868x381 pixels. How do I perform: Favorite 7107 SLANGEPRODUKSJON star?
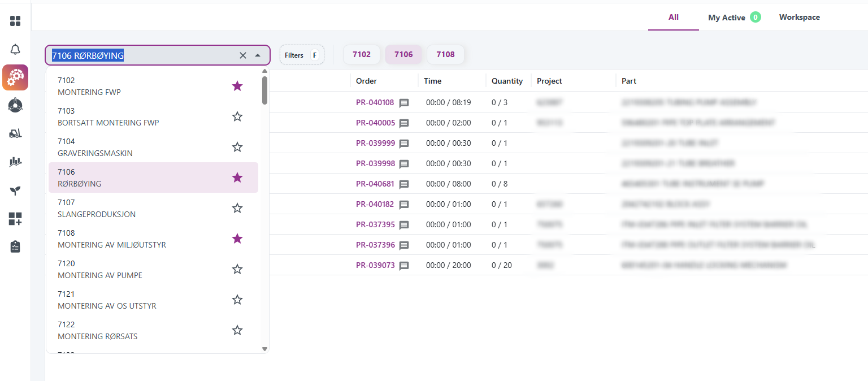pos(237,208)
